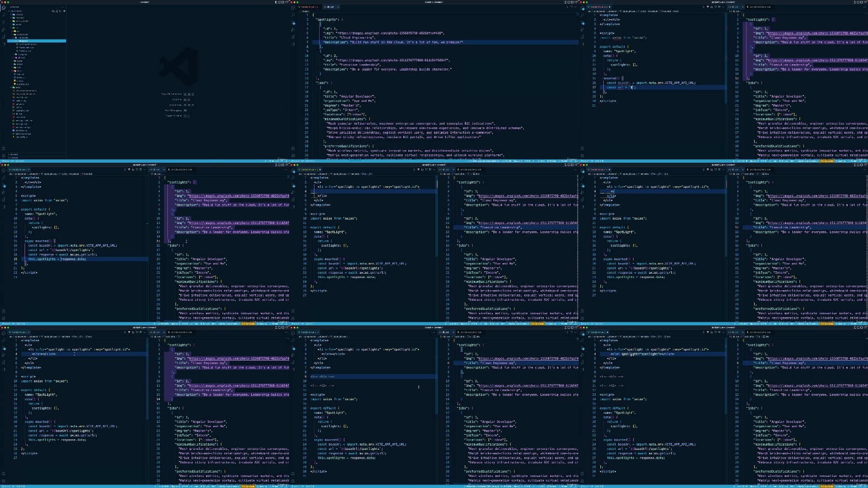This screenshot has height=488, width=868.
Task: Click Refresh Explorer icon in Explorer header
Action: coord(60,11)
